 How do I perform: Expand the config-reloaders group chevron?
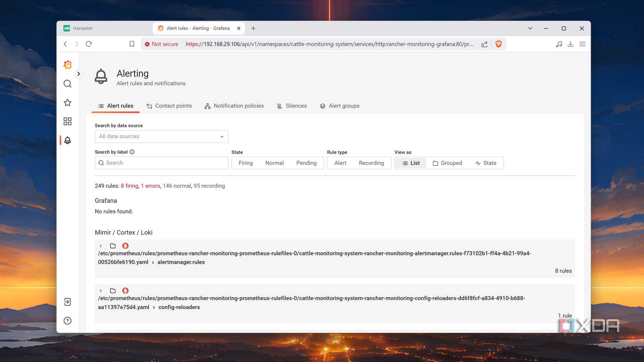pyautogui.click(x=101, y=291)
